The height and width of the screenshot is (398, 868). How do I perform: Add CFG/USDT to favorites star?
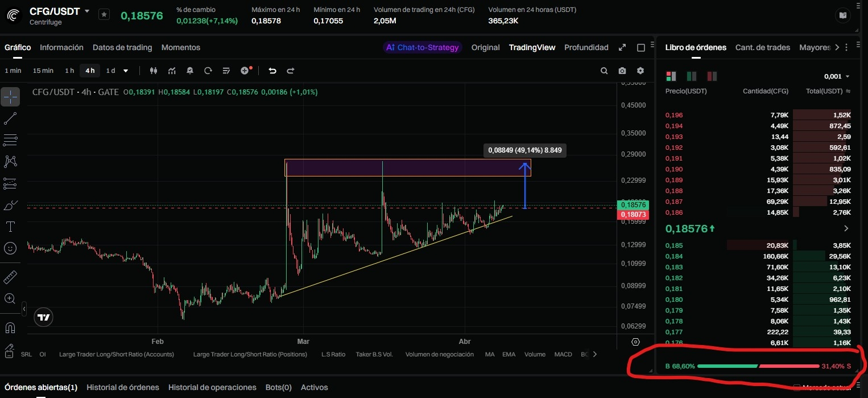click(x=104, y=15)
